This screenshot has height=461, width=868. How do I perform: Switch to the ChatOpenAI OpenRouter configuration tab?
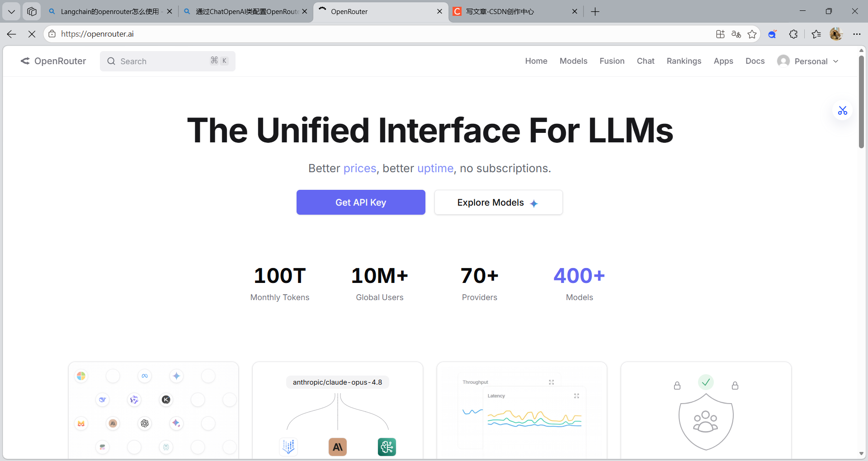(x=245, y=12)
